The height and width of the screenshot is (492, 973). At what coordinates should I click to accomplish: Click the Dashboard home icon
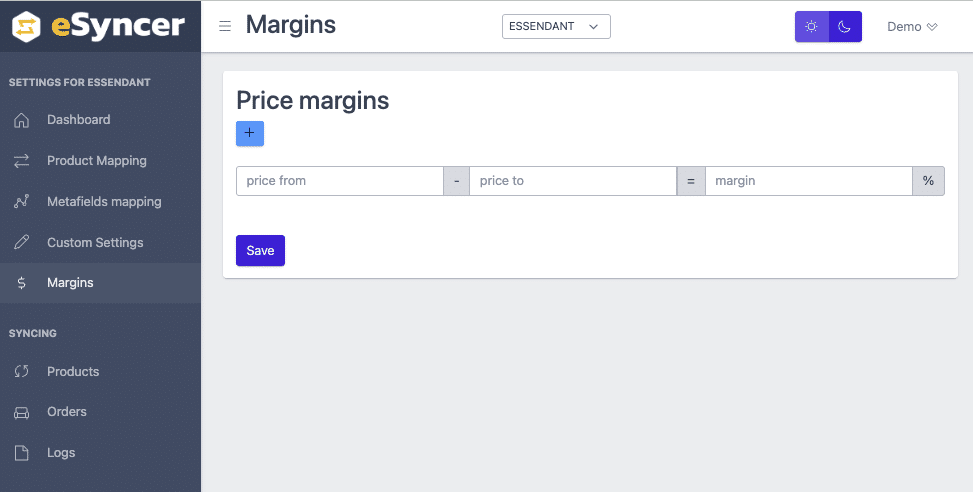(22, 120)
